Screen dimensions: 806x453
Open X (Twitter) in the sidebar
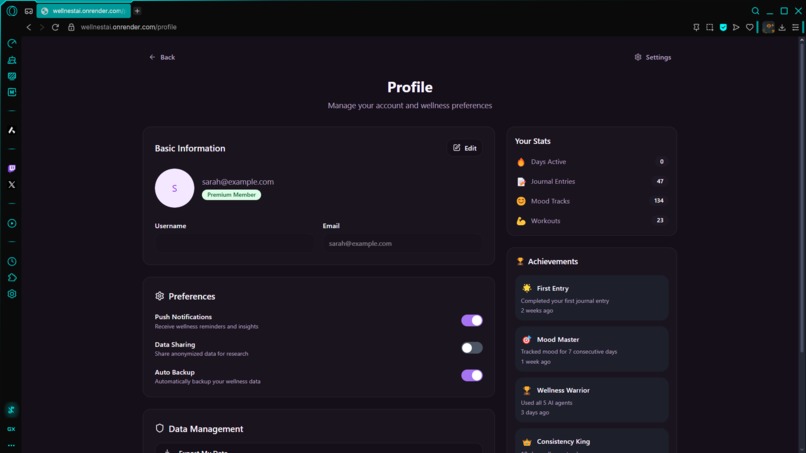click(x=12, y=185)
